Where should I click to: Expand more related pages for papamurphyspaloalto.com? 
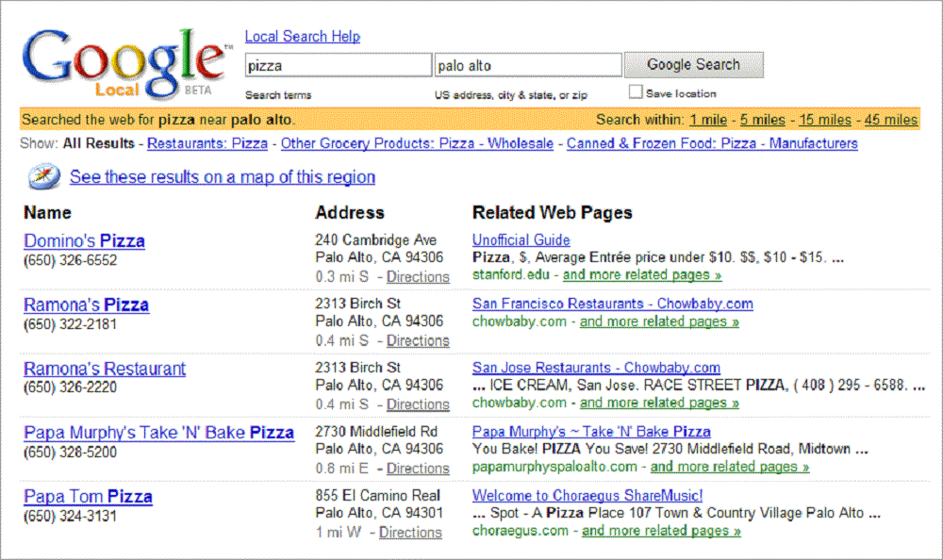730,467
